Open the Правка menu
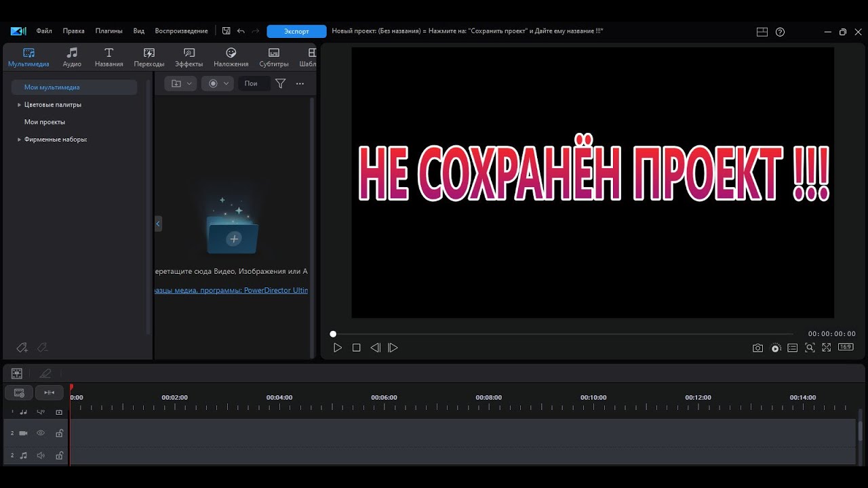This screenshot has width=868, height=488. coord(73,31)
